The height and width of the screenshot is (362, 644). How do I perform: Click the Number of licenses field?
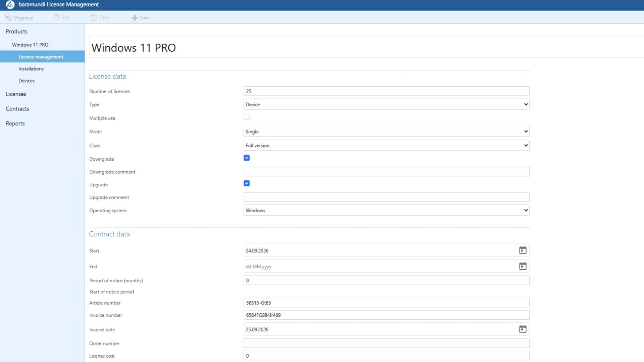386,91
